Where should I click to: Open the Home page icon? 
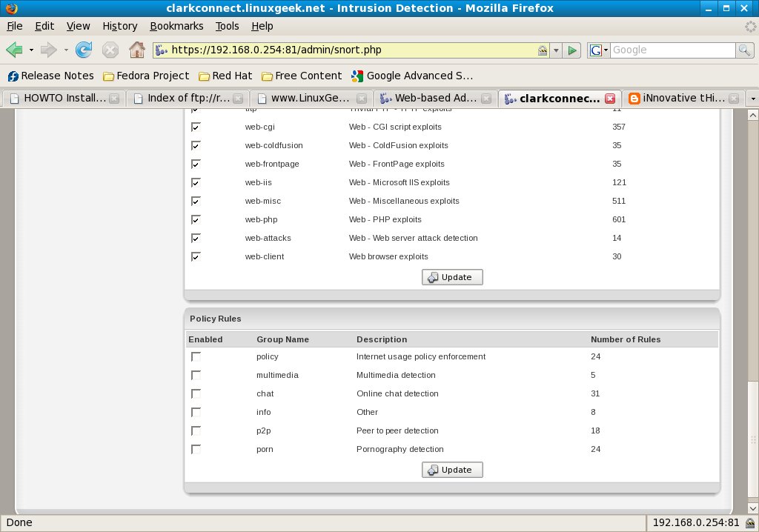pyautogui.click(x=137, y=50)
